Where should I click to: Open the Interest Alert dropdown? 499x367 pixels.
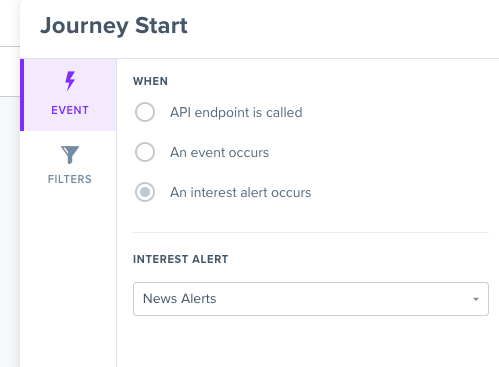311,299
